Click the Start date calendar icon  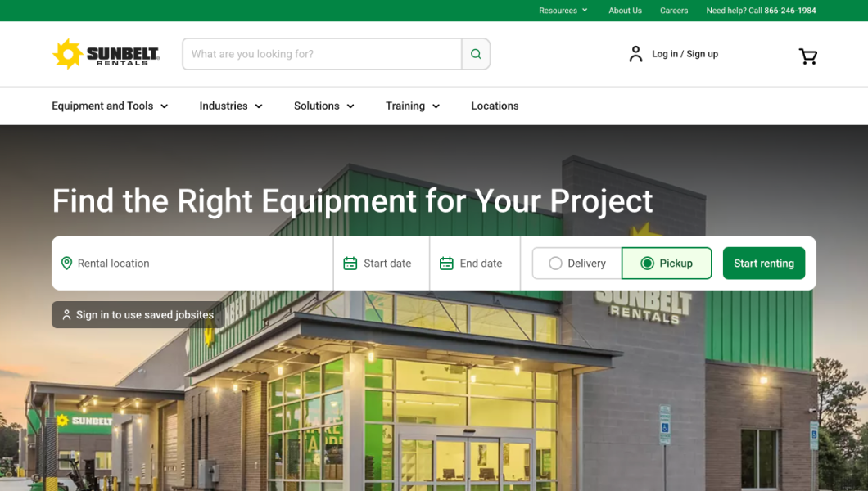tap(350, 264)
